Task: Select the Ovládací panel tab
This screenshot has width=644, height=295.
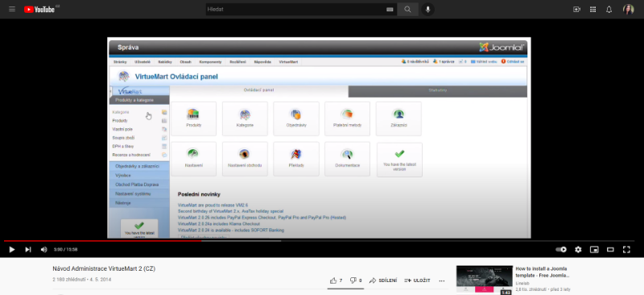Action: coord(258,91)
